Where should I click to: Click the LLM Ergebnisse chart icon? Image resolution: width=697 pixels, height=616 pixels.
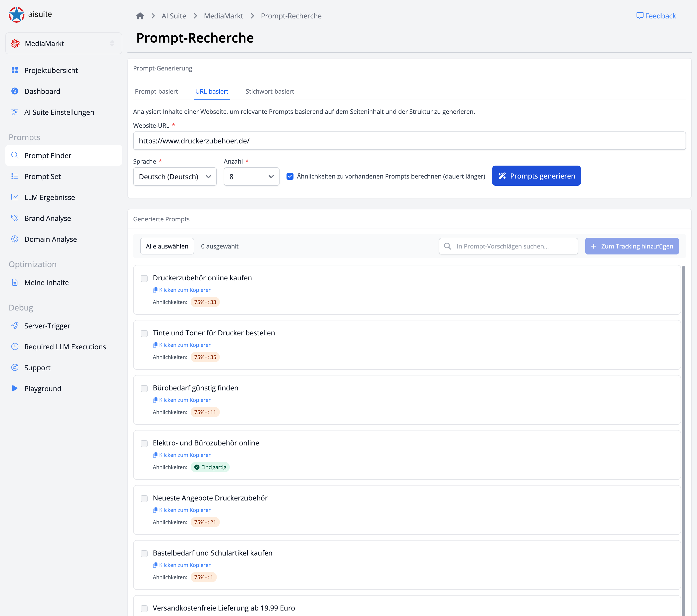[x=15, y=197]
